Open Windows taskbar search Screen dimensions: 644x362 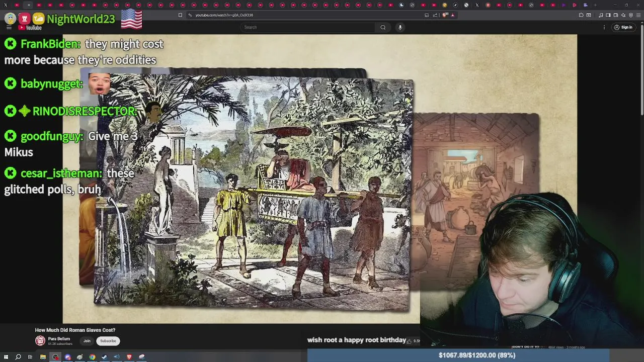click(18, 357)
